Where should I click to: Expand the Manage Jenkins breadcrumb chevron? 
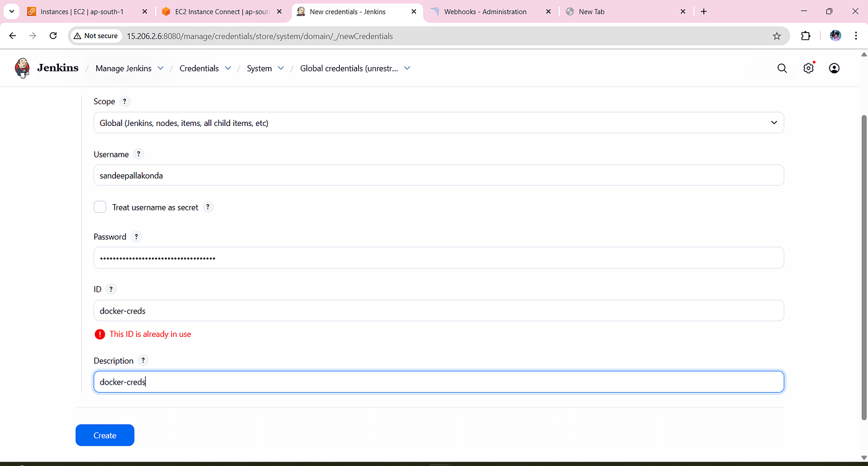click(161, 68)
